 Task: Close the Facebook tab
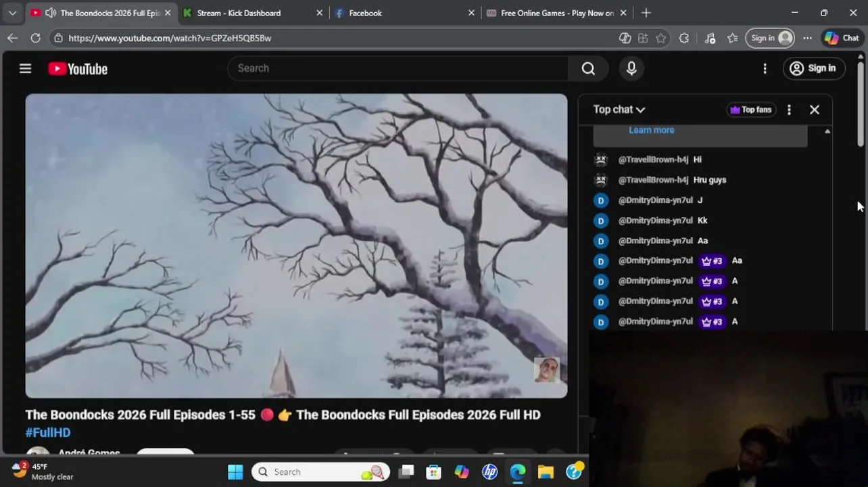pos(471,13)
